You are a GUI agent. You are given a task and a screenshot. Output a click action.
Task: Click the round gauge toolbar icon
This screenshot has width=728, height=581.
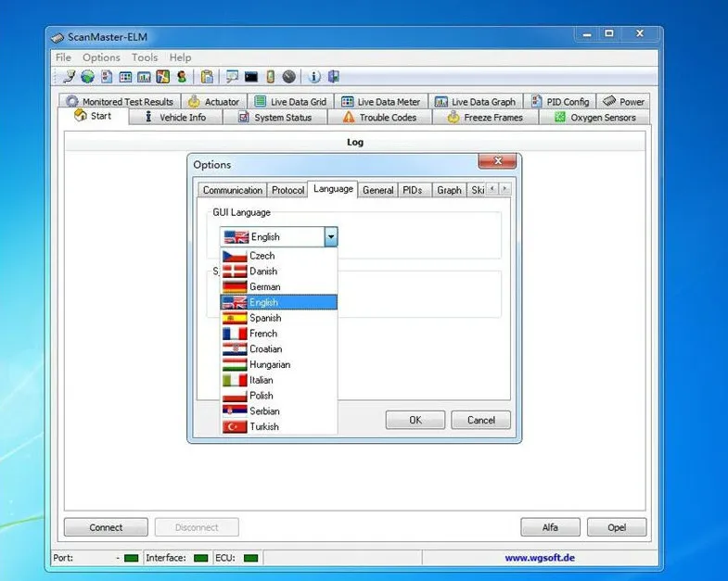288,77
